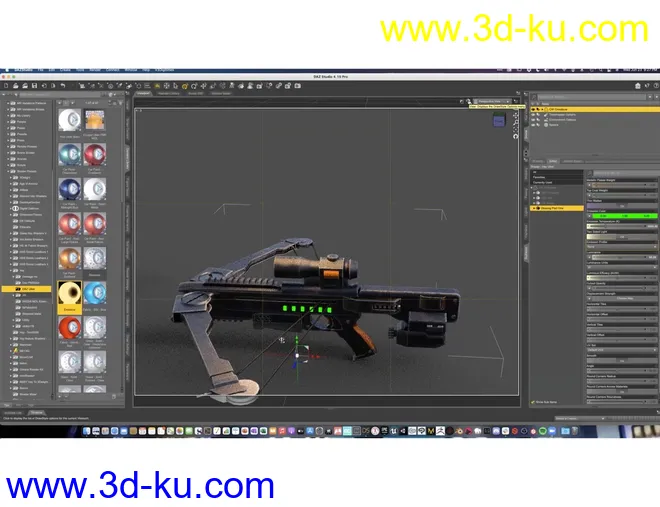Click the home icon in top-right toolbar
660x507 pixels.
click(x=638, y=86)
